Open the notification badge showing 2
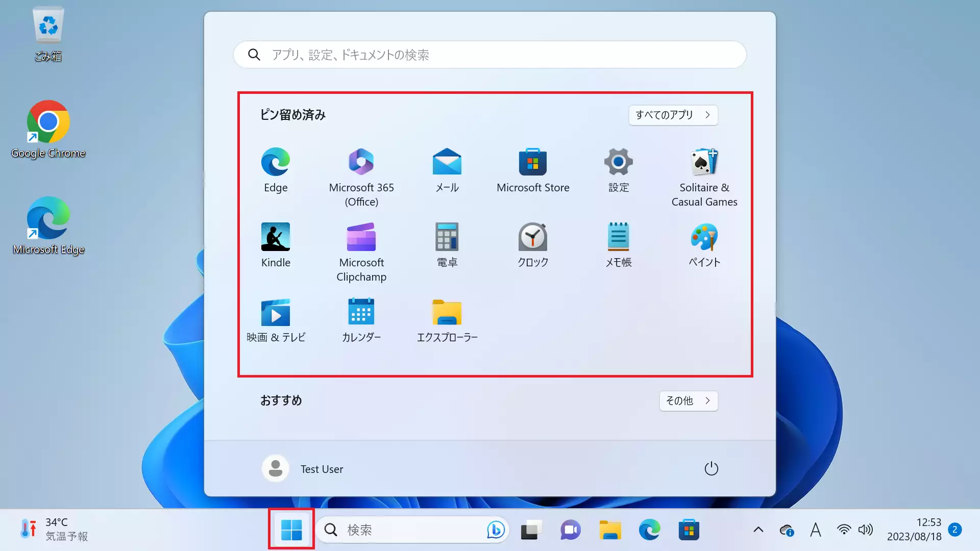This screenshot has height=551, width=980. [955, 530]
